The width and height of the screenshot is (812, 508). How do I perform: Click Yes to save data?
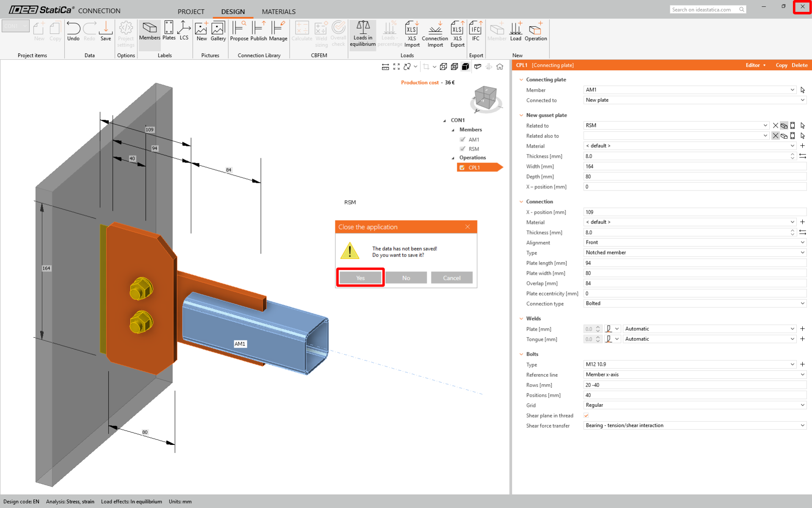pyautogui.click(x=360, y=278)
